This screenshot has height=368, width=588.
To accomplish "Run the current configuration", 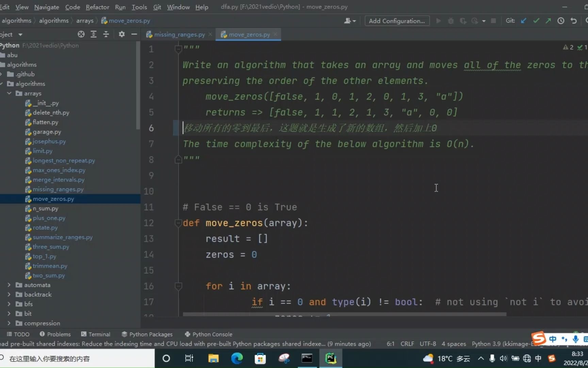I will [439, 21].
